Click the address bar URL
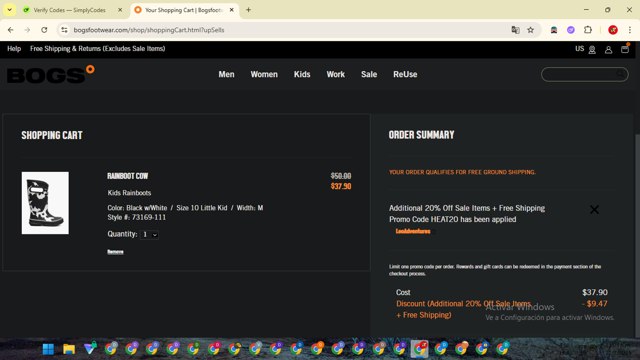The image size is (640, 360). point(149,30)
